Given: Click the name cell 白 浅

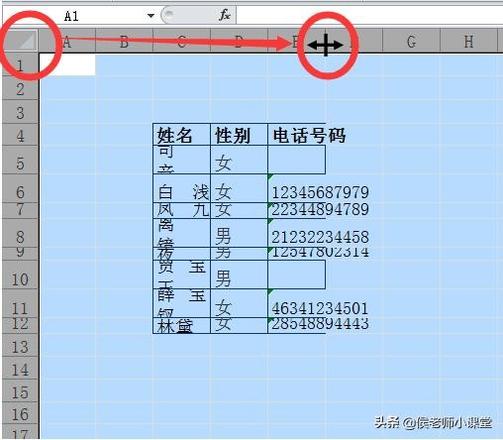Looking at the screenshot, I should tap(182, 188).
